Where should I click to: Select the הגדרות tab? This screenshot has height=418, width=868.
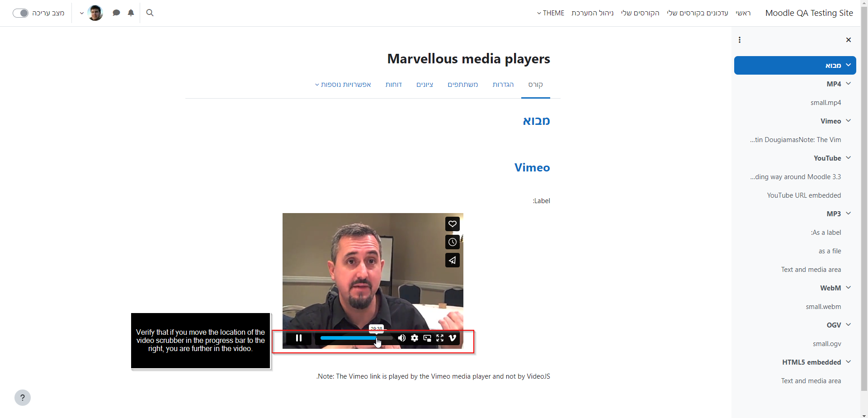[x=503, y=85]
